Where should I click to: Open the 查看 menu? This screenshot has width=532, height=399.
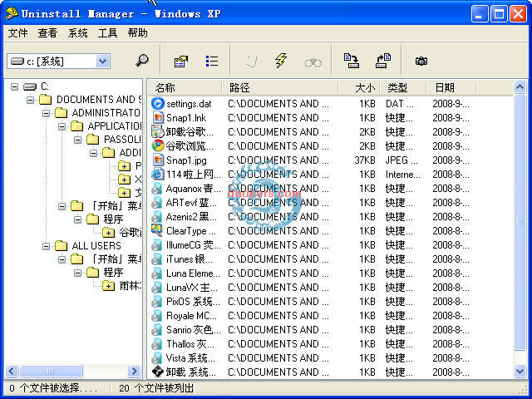pos(48,33)
